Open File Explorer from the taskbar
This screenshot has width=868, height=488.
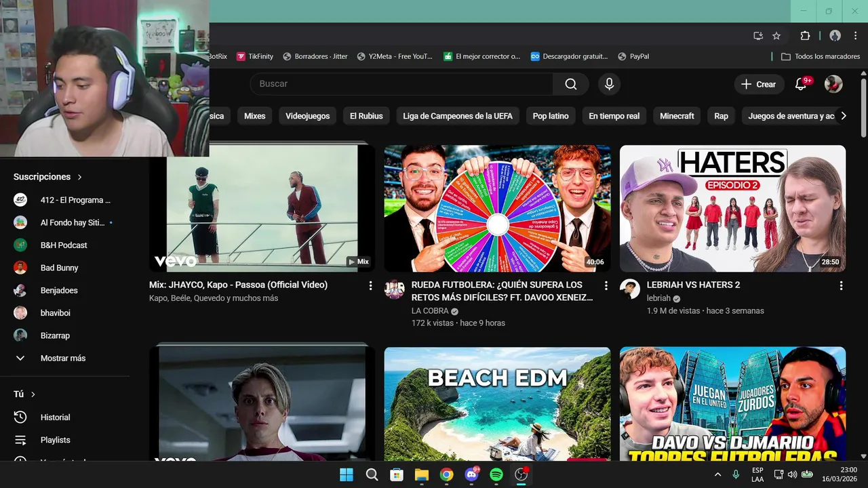(422, 474)
